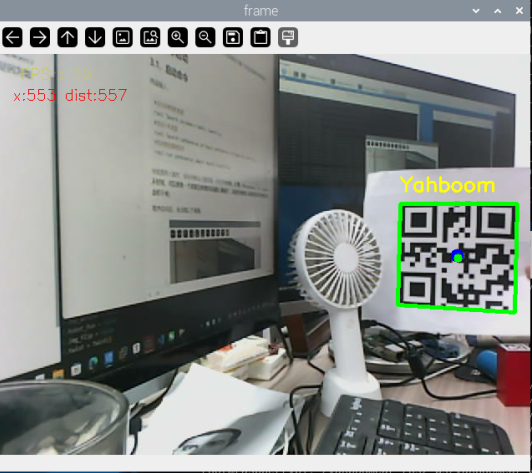Click the pan right arrow icon
Screen dimensions: 532x473
[40, 37]
